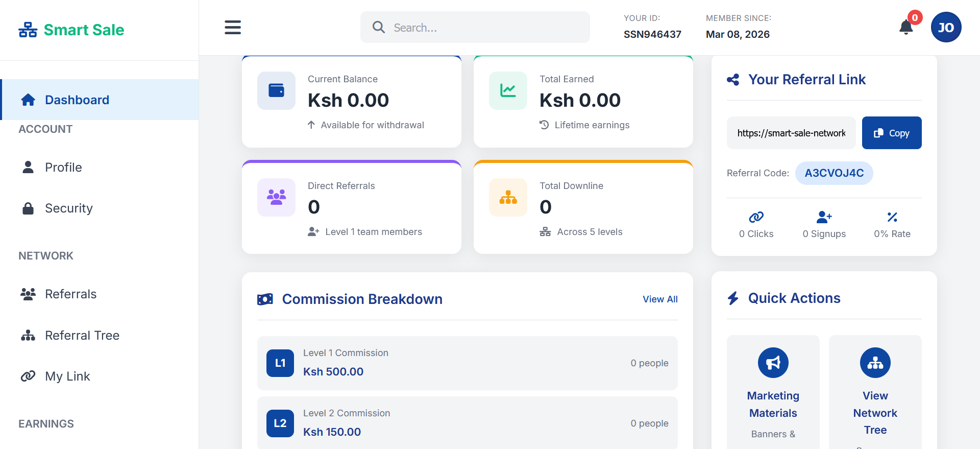Go to Dashboard in sidebar
980x449 pixels.
pyautogui.click(x=77, y=100)
